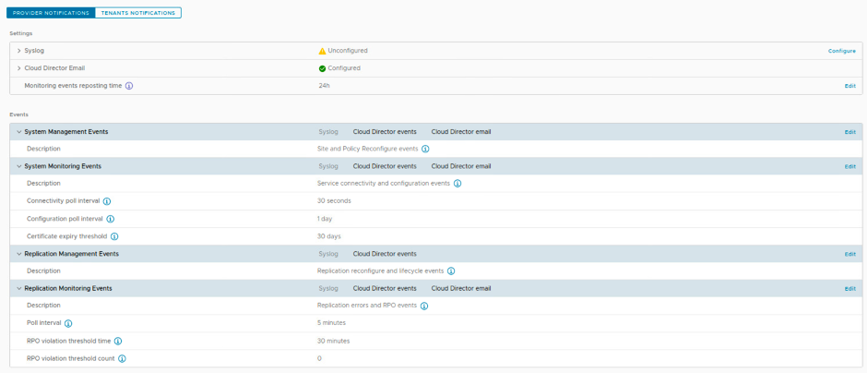Collapse Replication Monitoring Events section
This screenshot has height=373, width=868.
click(19, 288)
